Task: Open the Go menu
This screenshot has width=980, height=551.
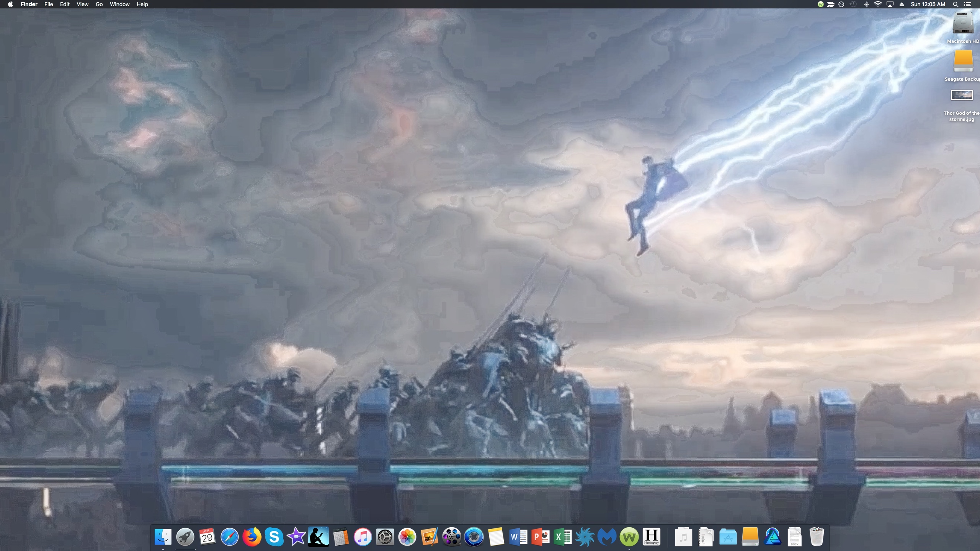Action: (x=99, y=4)
